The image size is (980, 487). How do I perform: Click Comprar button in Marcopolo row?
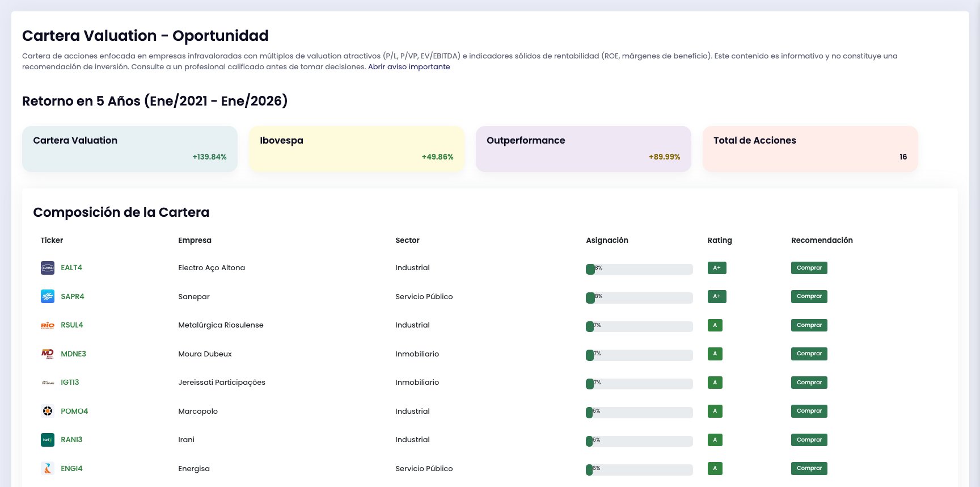(x=809, y=411)
